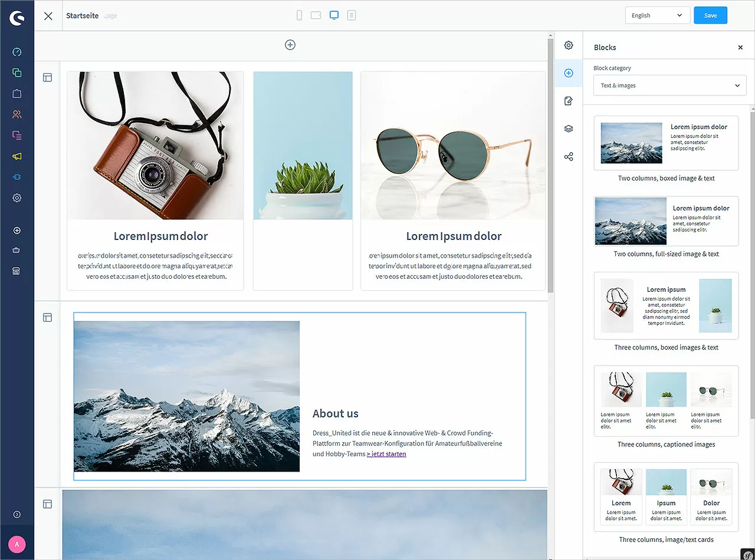Open the share panel icon

coord(568,156)
